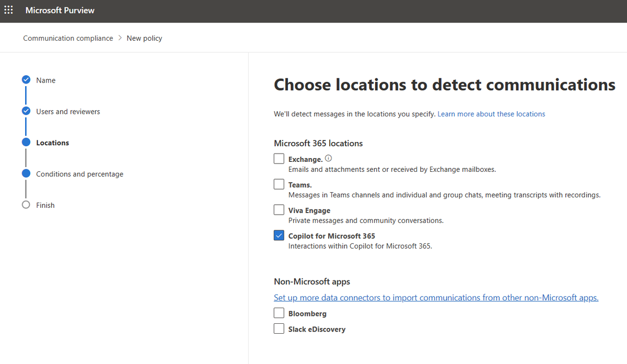Click the breadcrumb chevron separator
This screenshot has height=364, width=627.
120,38
